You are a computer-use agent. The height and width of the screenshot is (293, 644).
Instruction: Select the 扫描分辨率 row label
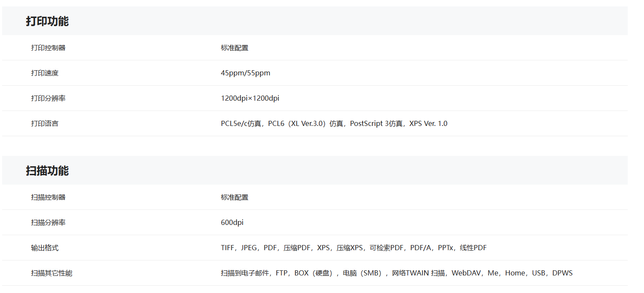coord(48,223)
